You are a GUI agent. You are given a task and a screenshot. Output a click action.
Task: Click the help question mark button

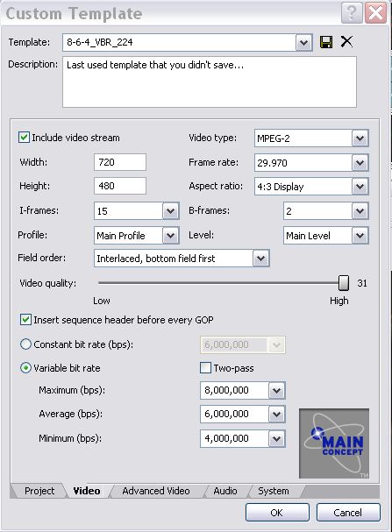click(352, 13)
